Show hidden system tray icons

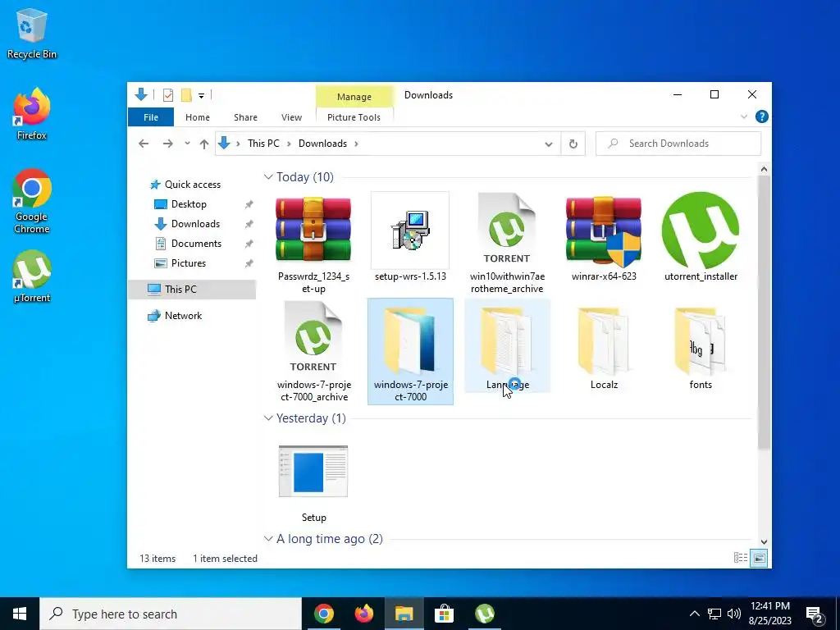pyautogui.click(x=694, y=614)
